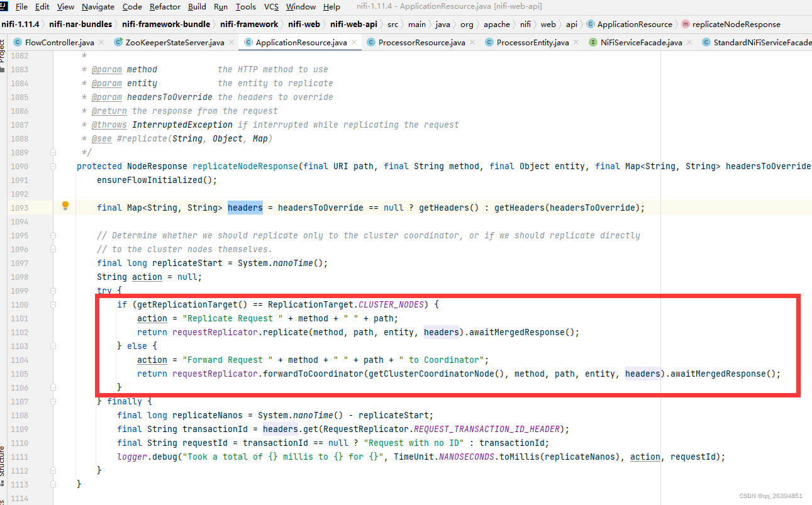
Task: Click the StandardNiFiServiceFacade tab class icon
Action: tap(706, 42)
